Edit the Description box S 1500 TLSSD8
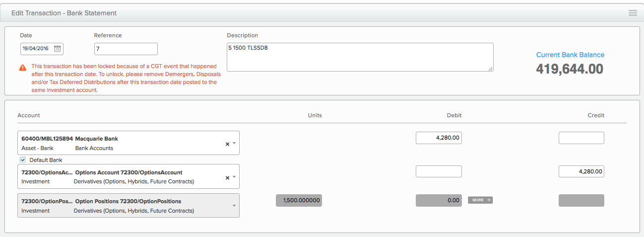Screen dimensions: 644x237 tap(360, 57)
